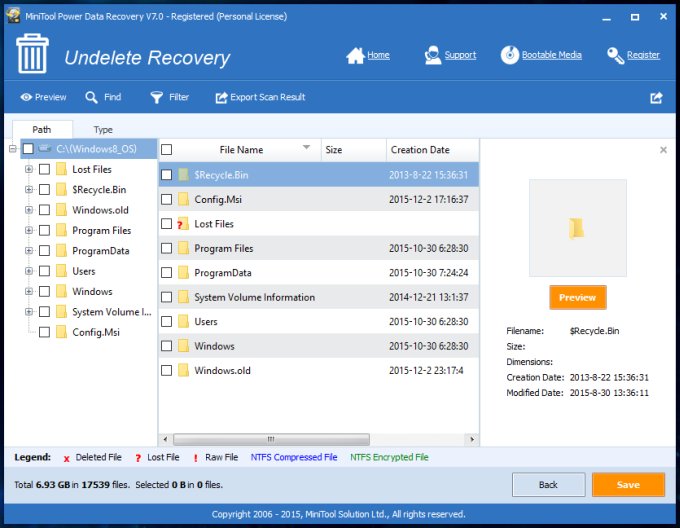This screenshot has width=680, height=528.
Task: Check the Users checkbox in file list
Action: pyautogui.click(x=167, y=322)
